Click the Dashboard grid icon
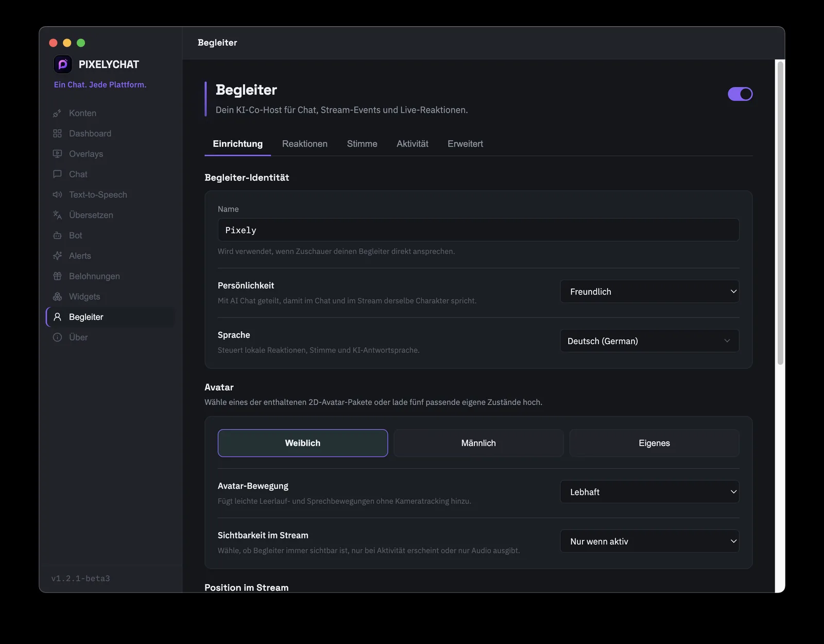This screenshot has height=644, width=824. 57,133
